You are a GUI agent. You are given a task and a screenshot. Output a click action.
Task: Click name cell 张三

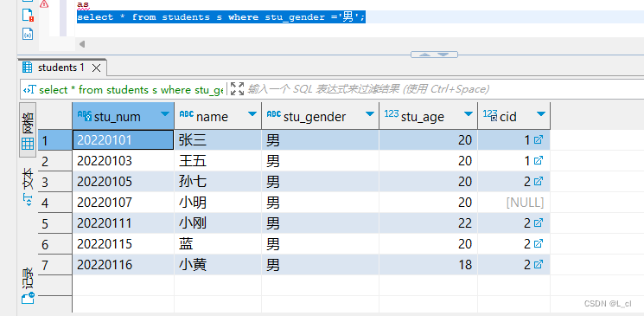point(218,140)
